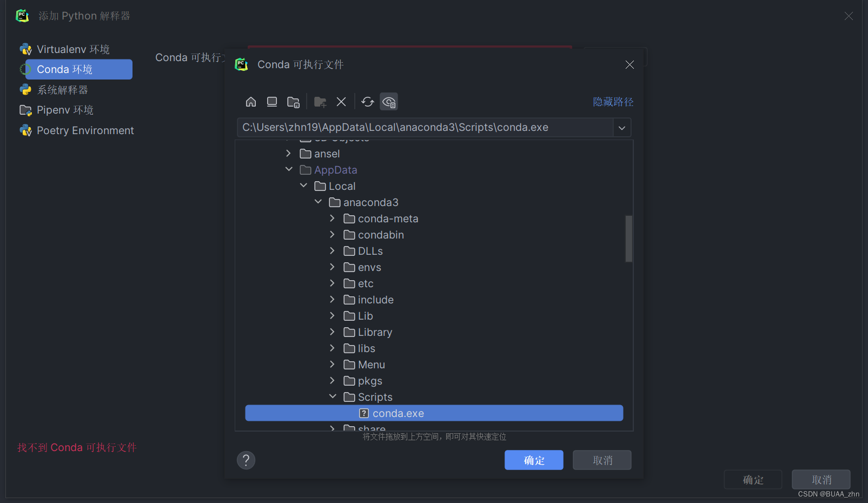Toggle show hidden files and directories

pos(389,102)
